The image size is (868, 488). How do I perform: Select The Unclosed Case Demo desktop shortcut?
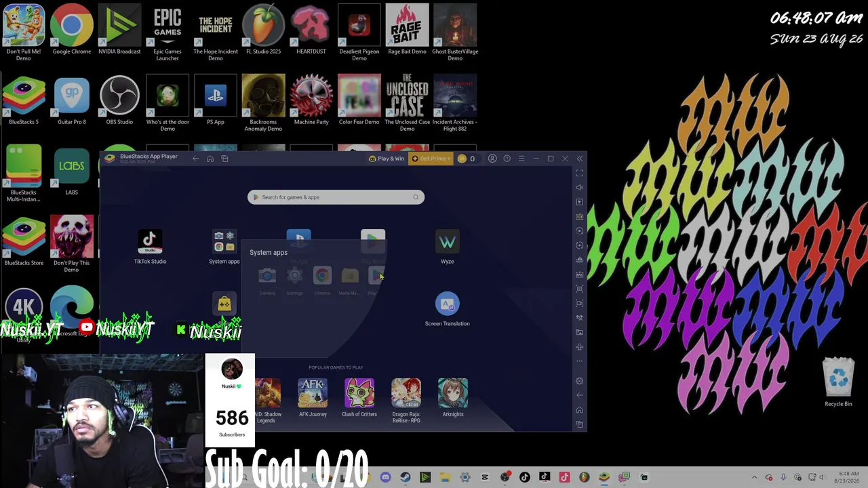(407, 104)
